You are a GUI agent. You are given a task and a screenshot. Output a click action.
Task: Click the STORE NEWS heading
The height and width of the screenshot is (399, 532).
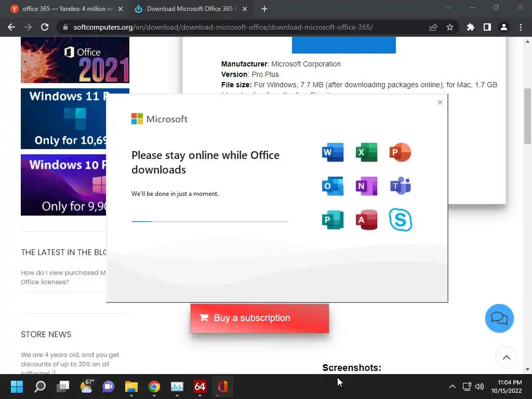point(46,335)
